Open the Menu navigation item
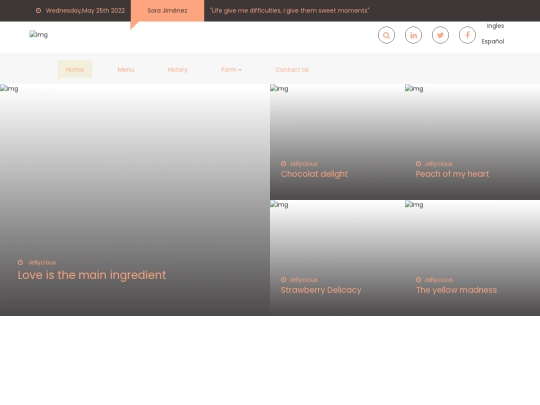The height and width of the screenshot is (405, 540). [x=126, y=70]
